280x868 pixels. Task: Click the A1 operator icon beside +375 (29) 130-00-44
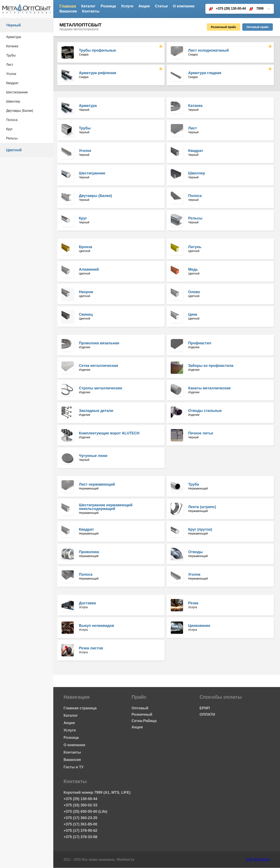pos(211,9)
